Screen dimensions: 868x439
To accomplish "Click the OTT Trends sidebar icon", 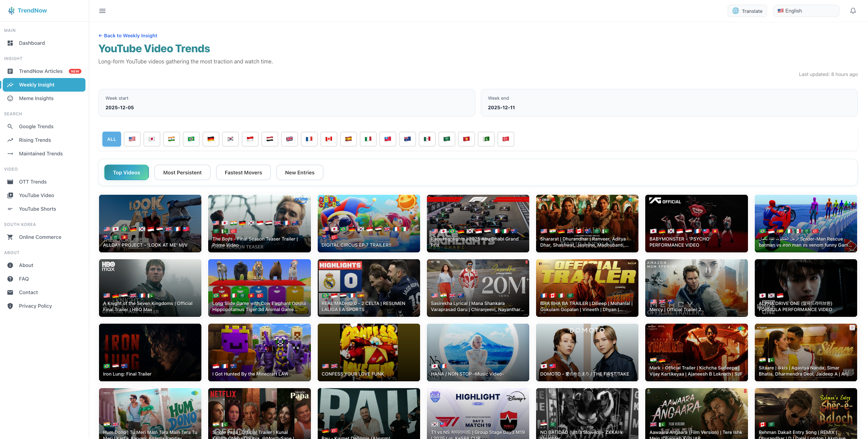I will click(x=10, y=182).
